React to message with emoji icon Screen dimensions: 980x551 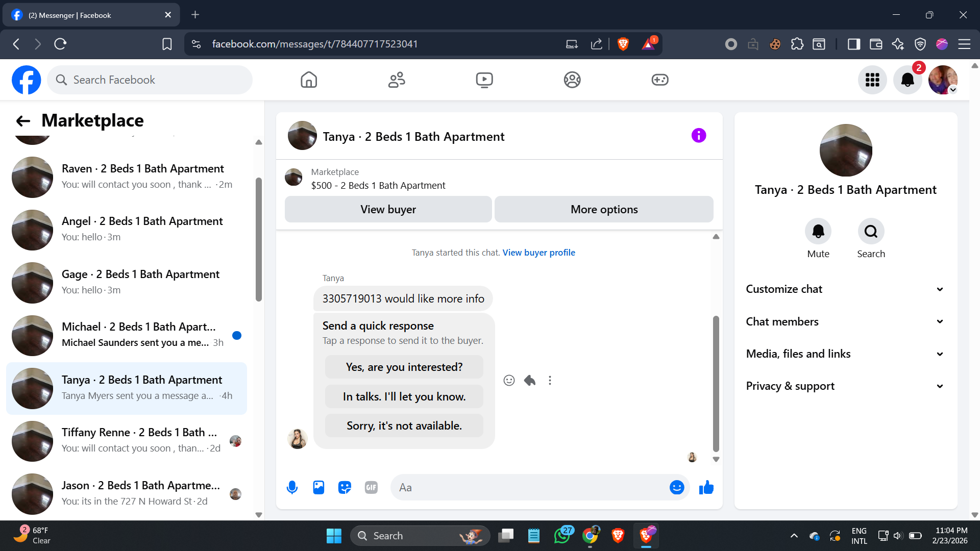click(509, 381)
